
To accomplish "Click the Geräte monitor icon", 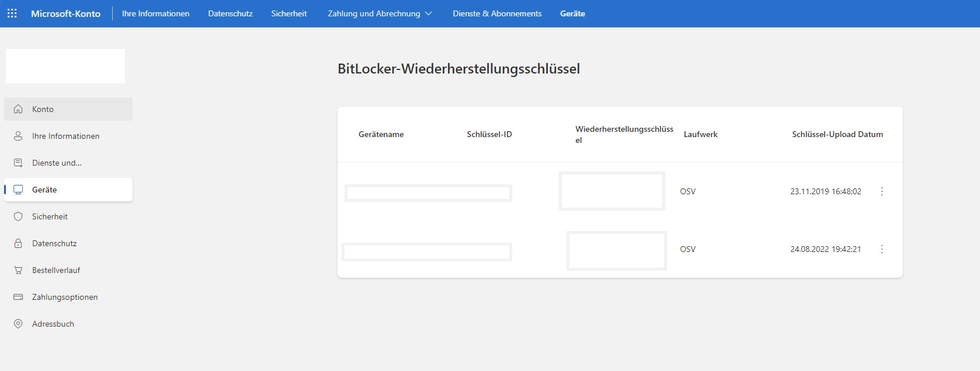I will [18, 190].
